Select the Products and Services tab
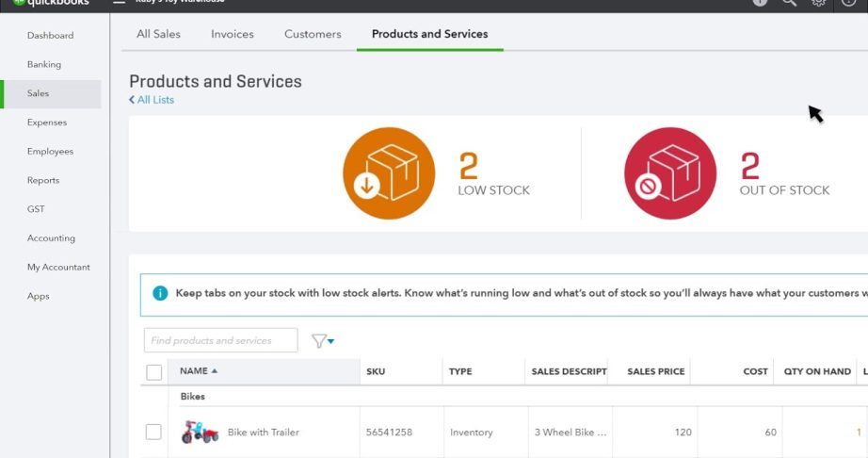The image size is (868, 458). pos(429,34)
